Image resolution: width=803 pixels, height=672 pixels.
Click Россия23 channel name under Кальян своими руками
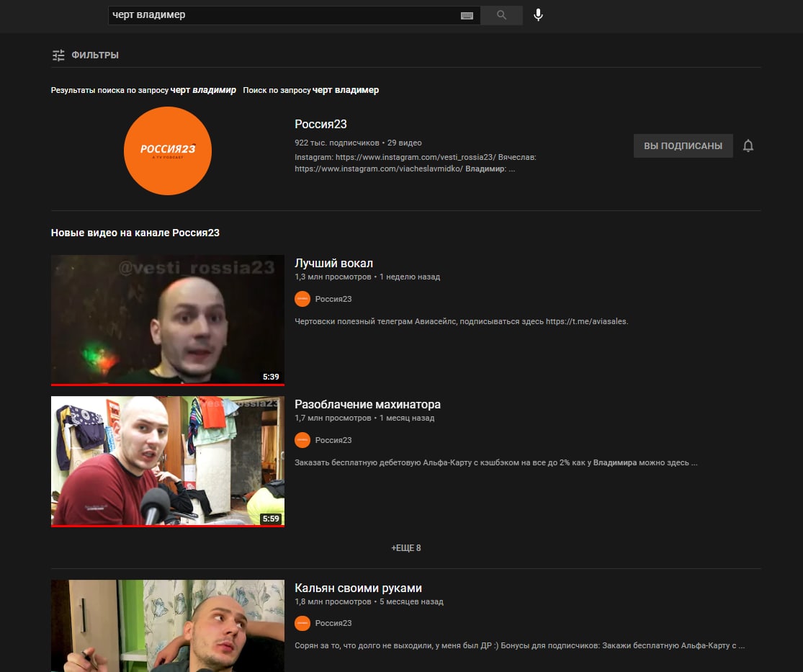[x=333, y=623]
